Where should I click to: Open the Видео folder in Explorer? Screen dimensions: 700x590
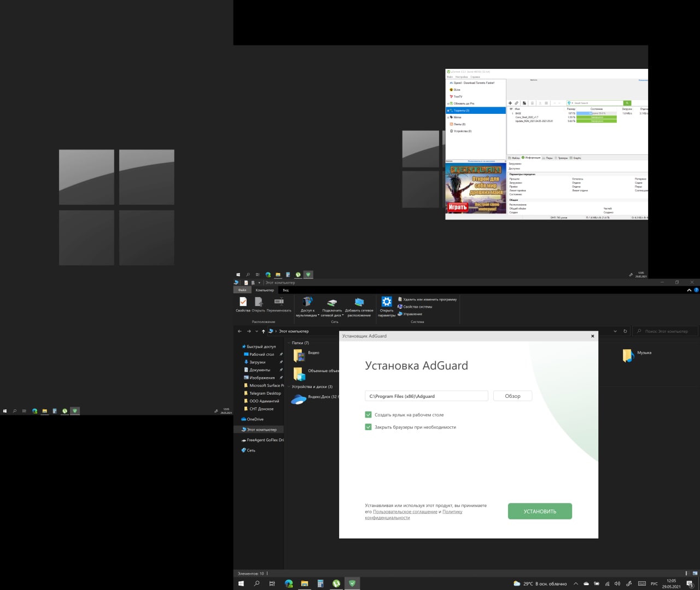coord(306,356)
